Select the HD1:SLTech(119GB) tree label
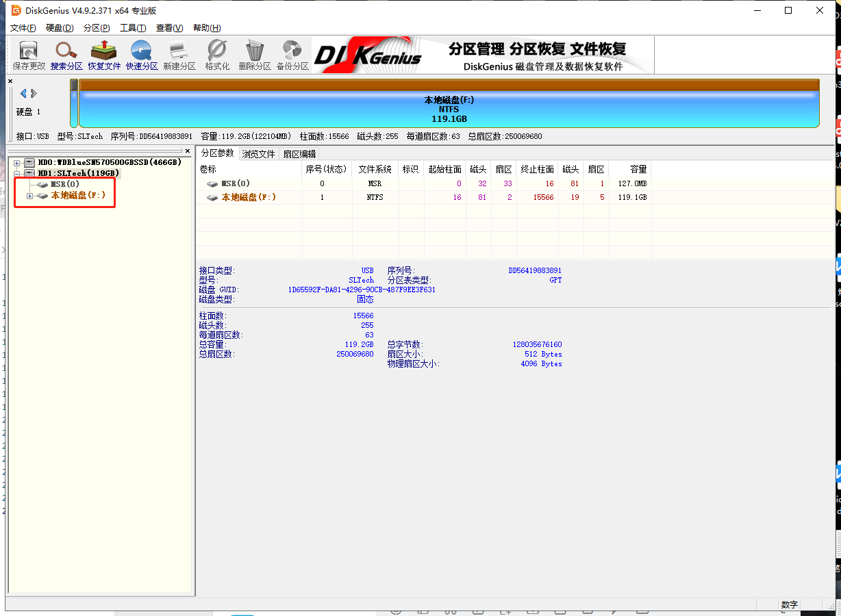The height and width of the screenshot is (616, 841). [79, 173]
